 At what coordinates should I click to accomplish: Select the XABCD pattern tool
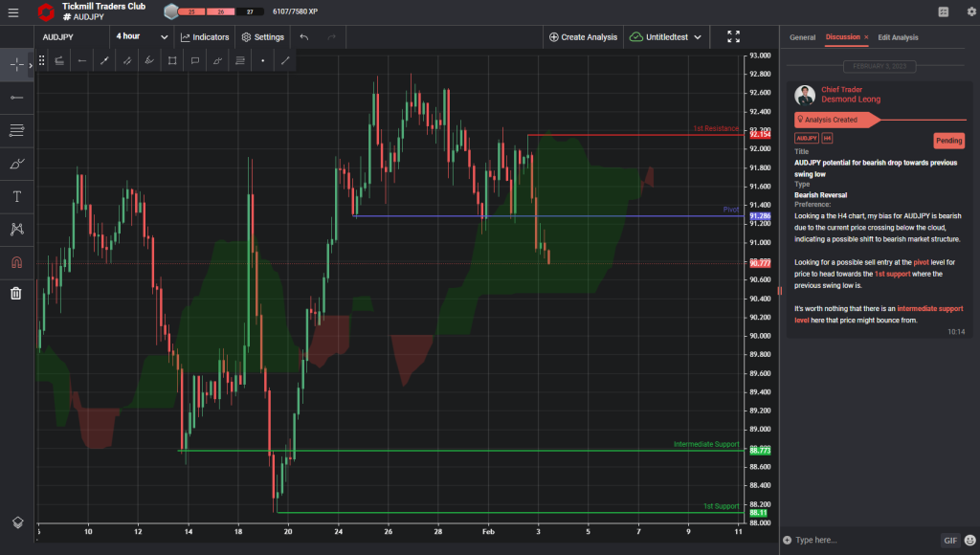click(14, 229)
